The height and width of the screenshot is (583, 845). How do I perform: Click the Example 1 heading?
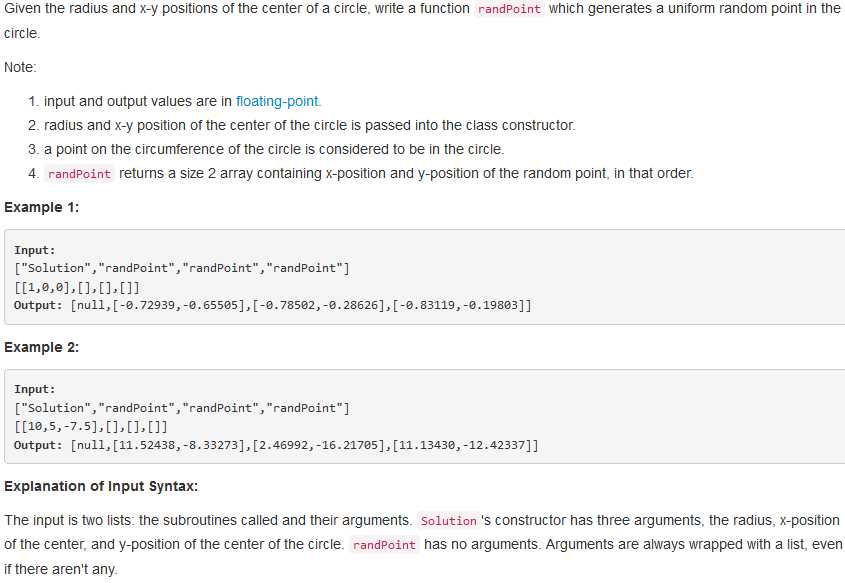[x=41, y=207]
